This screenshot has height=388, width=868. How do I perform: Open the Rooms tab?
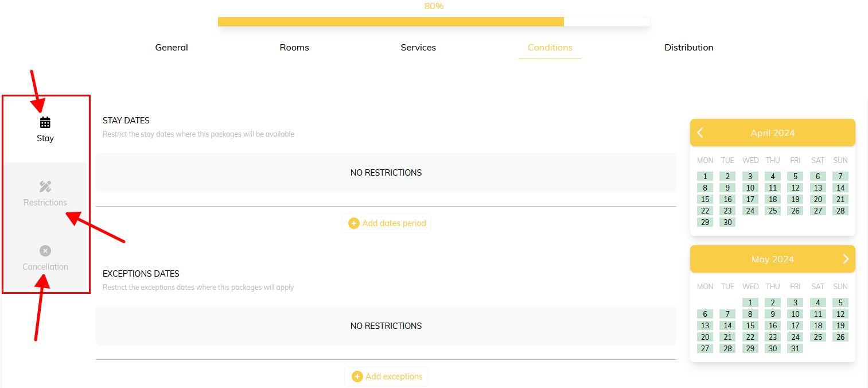coord(294,48)
